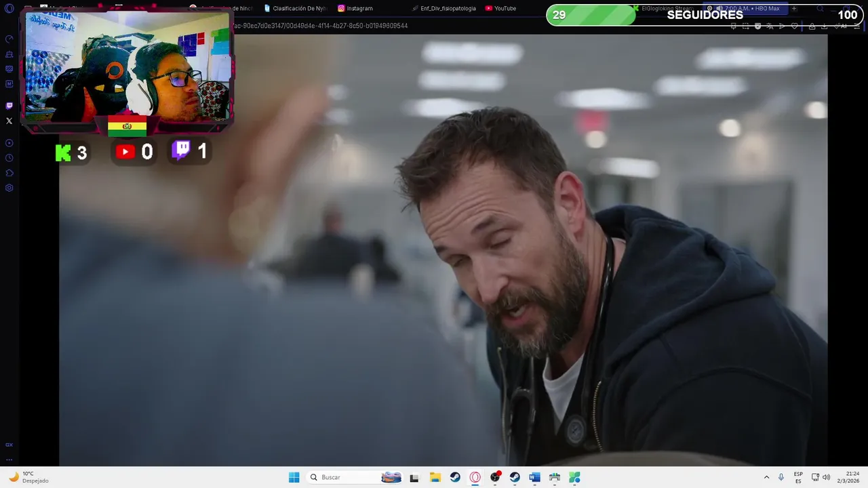Screen dimensions: 868x488
Task: Click the HBO Max video to pause
Action: [443, 250]
